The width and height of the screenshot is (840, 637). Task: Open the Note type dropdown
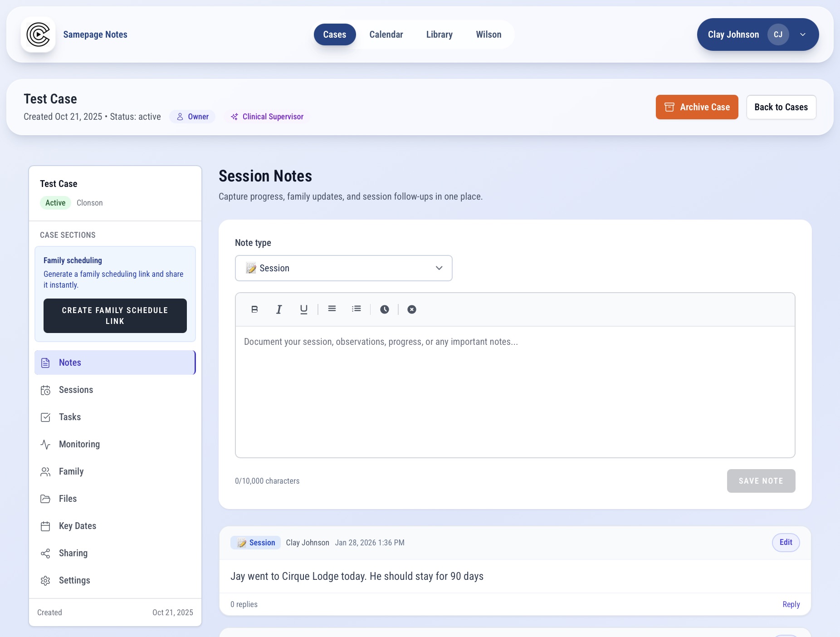pyautogui.click(x=343, y=268)
